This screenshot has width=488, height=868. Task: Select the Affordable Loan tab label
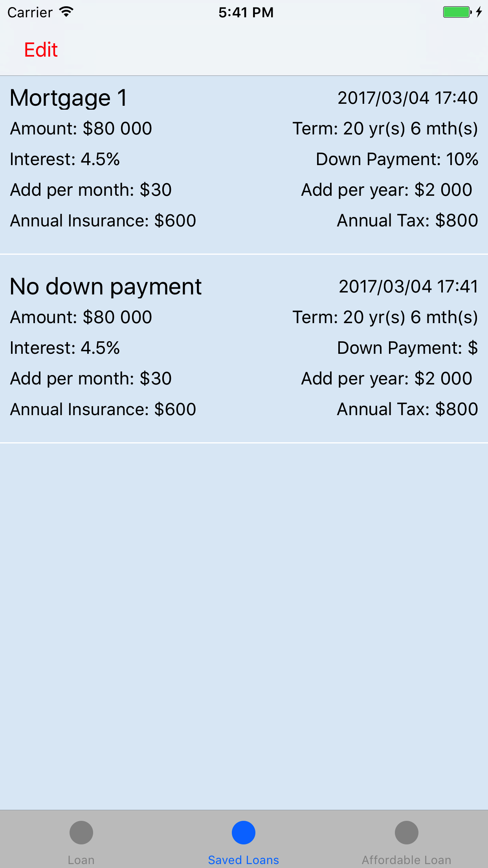point(407,860)
